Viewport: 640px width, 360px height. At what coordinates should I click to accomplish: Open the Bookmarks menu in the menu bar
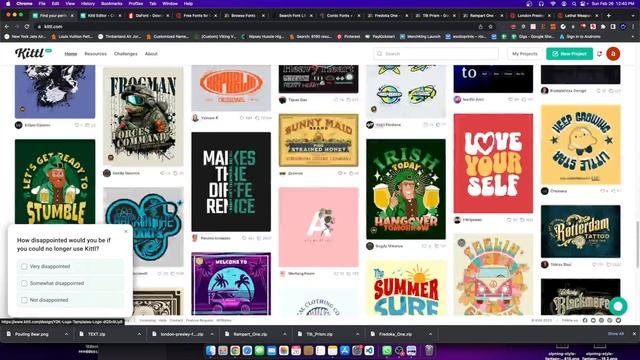click(111, 4)
